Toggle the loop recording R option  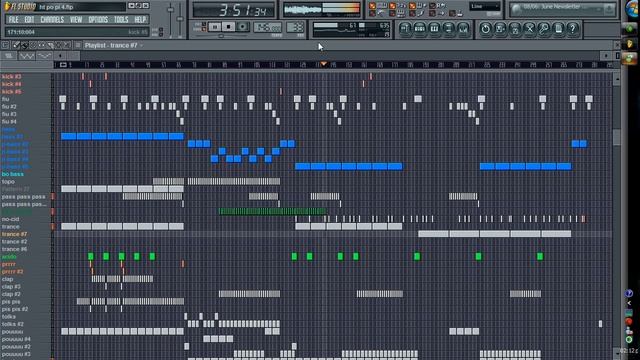(x=432, y=6)
